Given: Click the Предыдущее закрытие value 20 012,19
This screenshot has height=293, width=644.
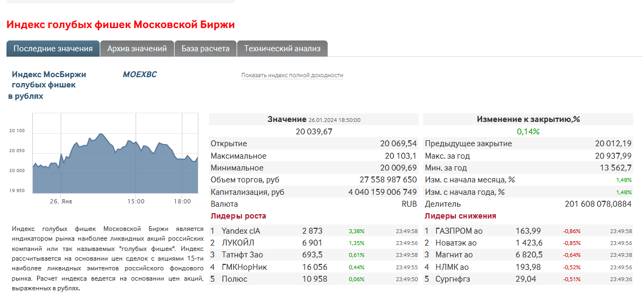Looking at the screenshot, I should 613,144.
